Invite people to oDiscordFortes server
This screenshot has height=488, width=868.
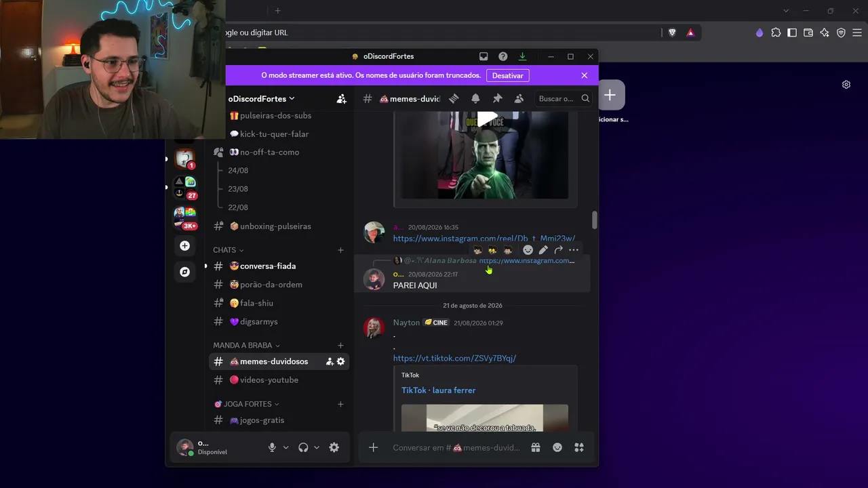[342, 99]
